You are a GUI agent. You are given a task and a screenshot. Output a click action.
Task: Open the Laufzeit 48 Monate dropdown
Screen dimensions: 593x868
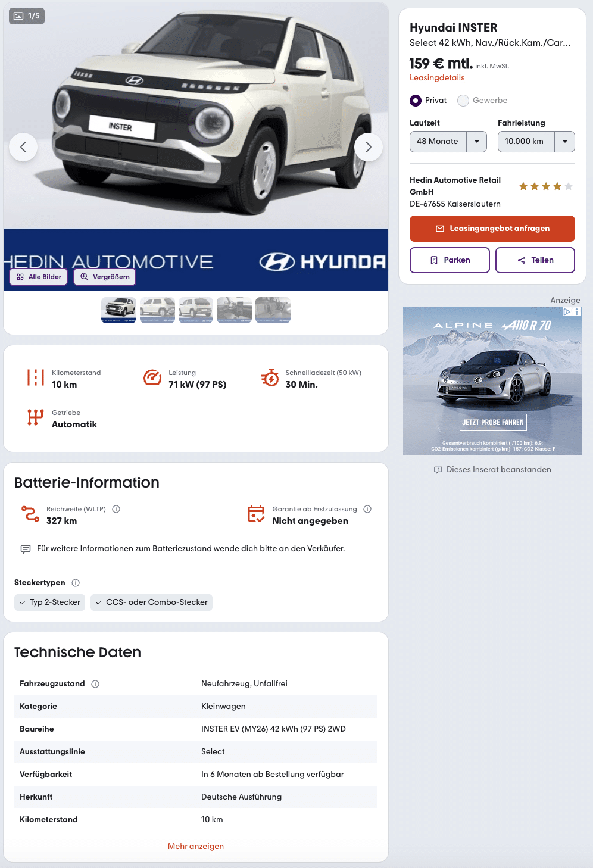pos(448,142)
